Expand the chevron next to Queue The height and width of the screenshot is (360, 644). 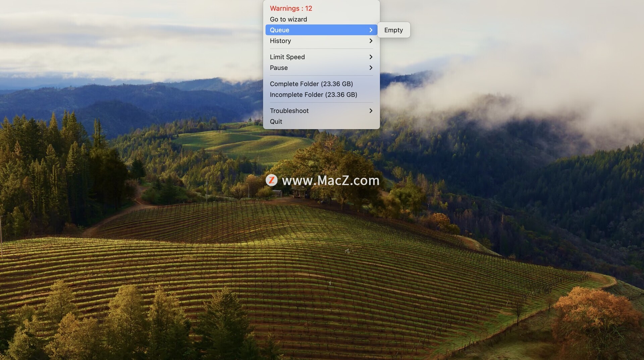click(371, 30)
